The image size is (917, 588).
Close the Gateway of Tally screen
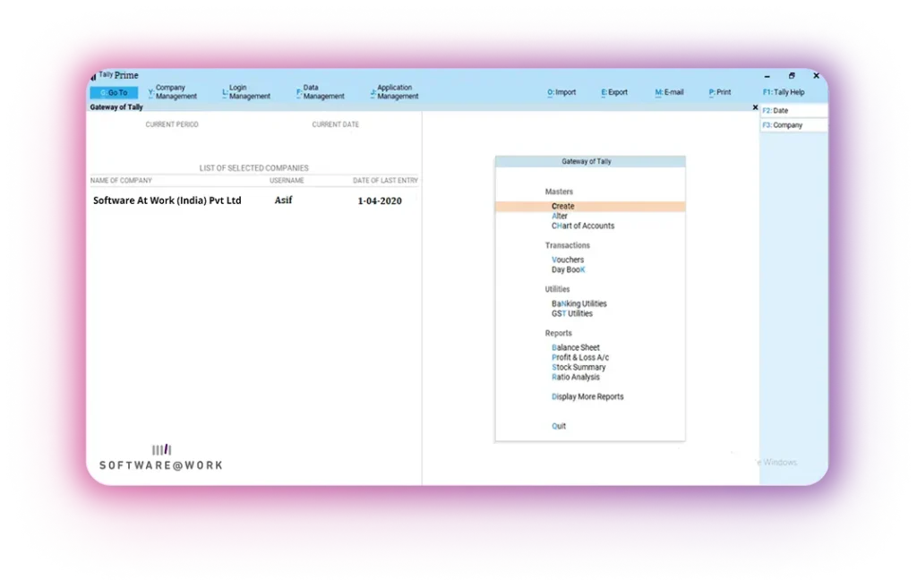(x=755, y=107)
